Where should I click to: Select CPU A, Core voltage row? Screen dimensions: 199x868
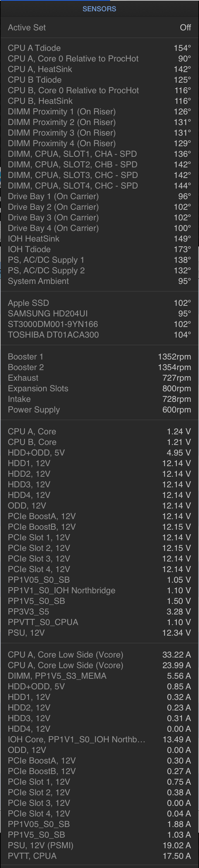pos(99,432)
